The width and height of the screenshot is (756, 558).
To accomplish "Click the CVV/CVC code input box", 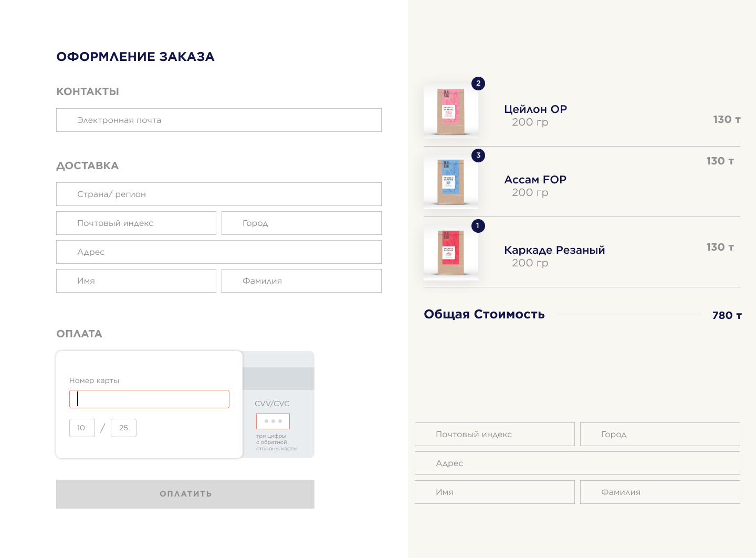I will click(x=273, y=421).
